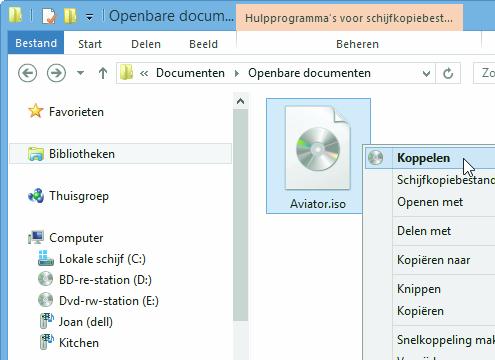Expand the arrow after Documenten in path
This screenshot has width=495, height=360.
(237, 73)
